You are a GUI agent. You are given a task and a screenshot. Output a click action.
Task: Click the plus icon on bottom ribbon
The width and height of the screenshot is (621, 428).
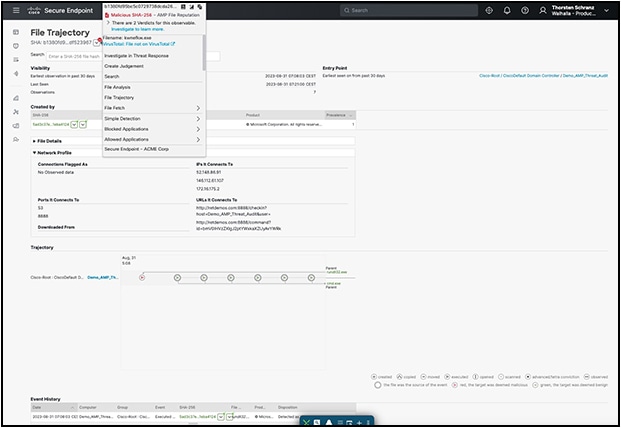coord(359,423)
